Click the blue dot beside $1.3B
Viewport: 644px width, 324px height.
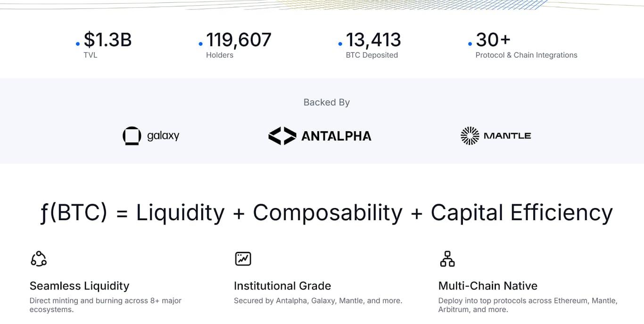[x=78, y=44]
